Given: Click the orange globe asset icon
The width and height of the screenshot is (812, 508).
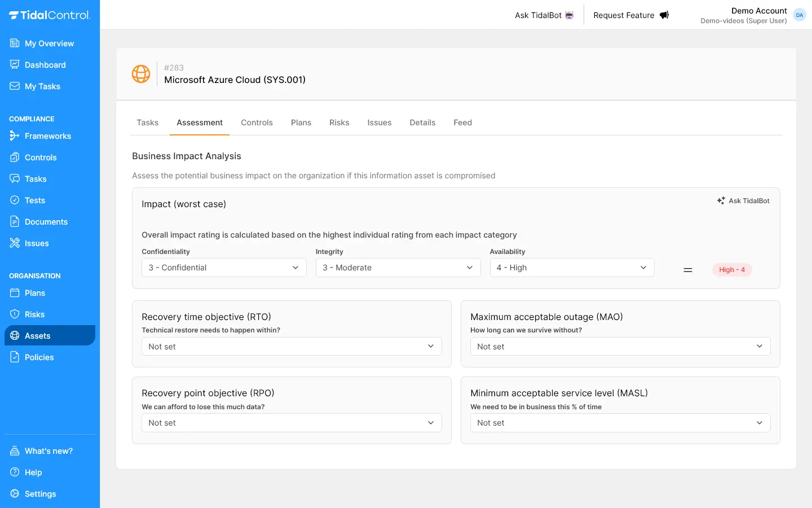Looking at the screenshot, I should coord(141,74).
